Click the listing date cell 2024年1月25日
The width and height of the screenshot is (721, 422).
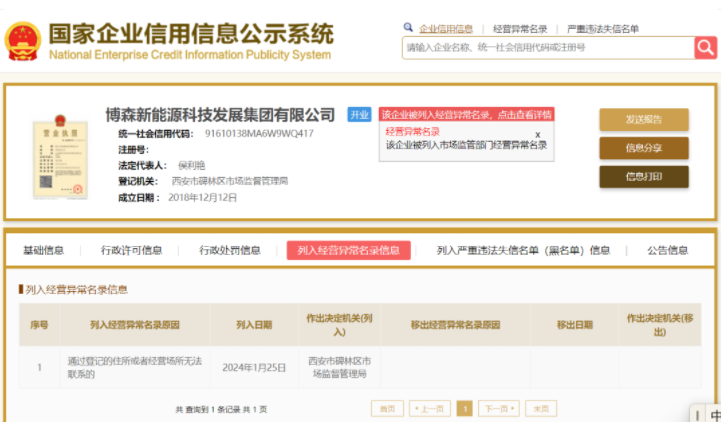(x=254, y=368)
